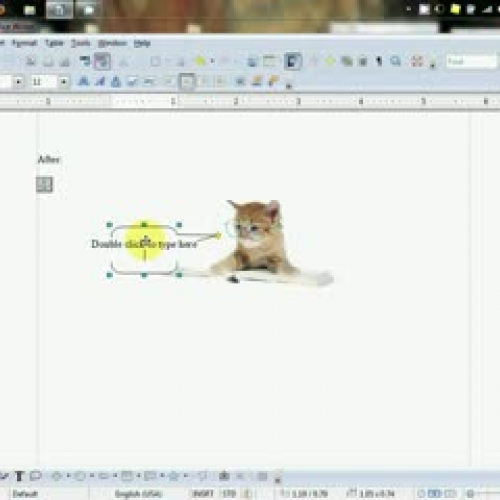Click English (USA) language in status bar
This screenshot has width=500, height=500.
point(138,494)
